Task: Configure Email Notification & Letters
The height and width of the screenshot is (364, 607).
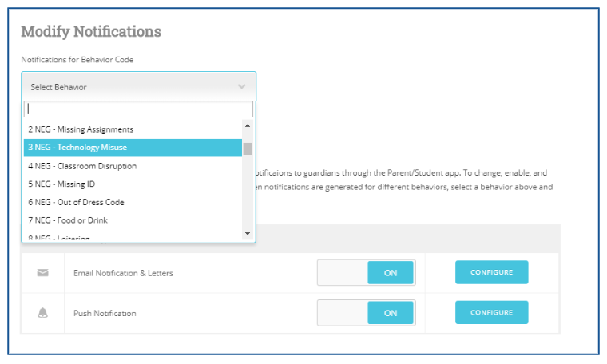Action: (x=491, y=272)
